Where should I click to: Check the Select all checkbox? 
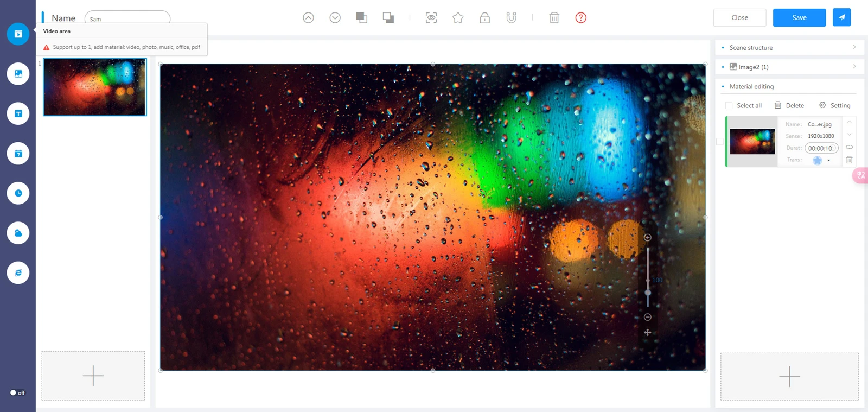[x=729, y=106]
